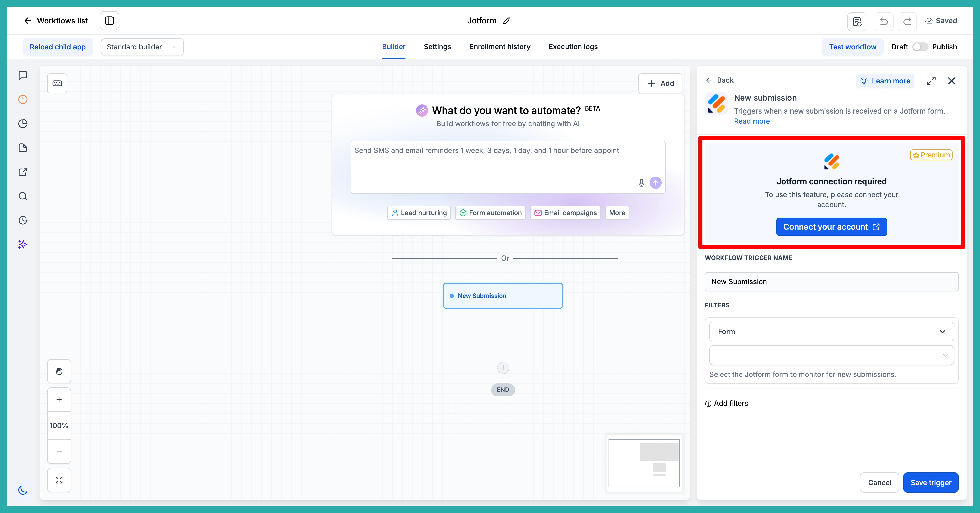Open the workflow notes document icon
The image size is (980, 513).
pyautogui.click(x=857, y=21)
